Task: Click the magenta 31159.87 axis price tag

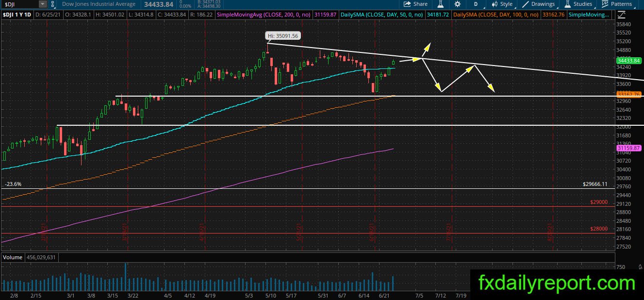Action: (x=629, y=148)
